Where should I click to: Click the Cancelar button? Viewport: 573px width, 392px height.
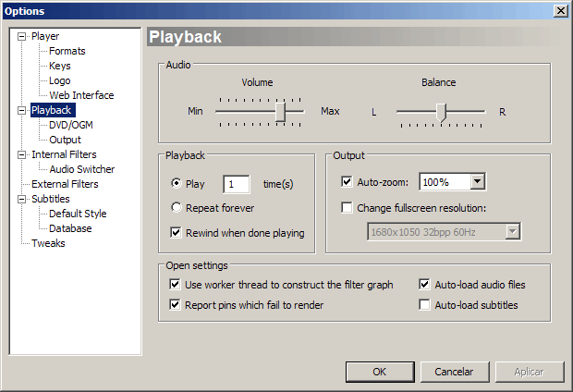tap(455, 372)
